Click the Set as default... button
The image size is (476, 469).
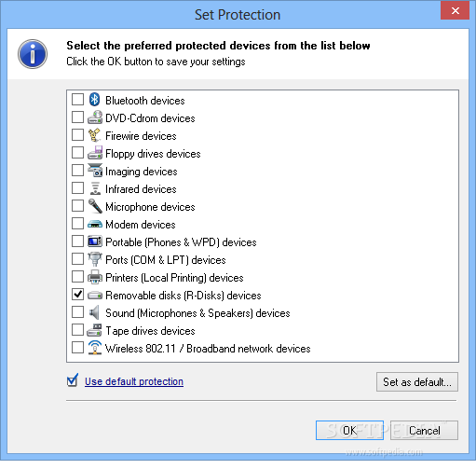click(x=417, y=382)
